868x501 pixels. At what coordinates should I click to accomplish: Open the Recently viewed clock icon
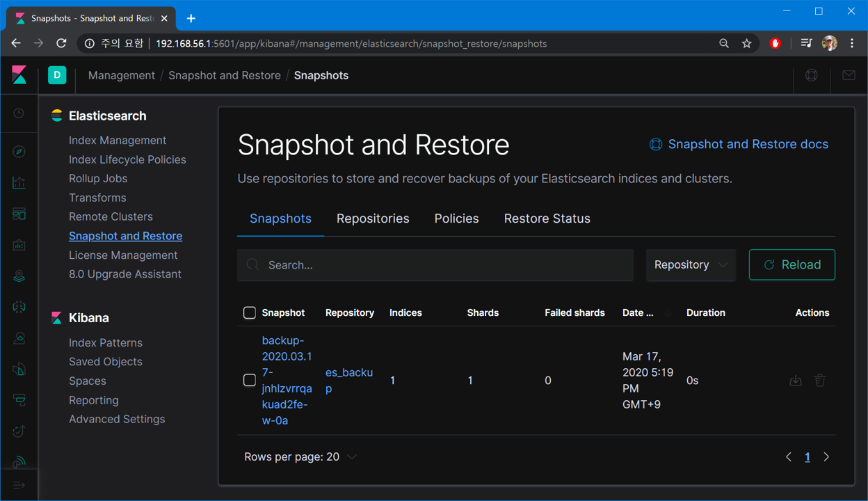click(19, 113)
